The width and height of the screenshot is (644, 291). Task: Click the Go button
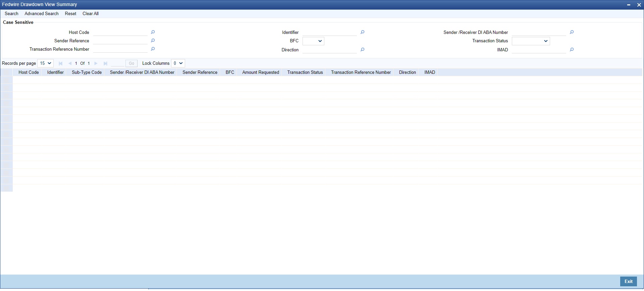coord(131,63)
